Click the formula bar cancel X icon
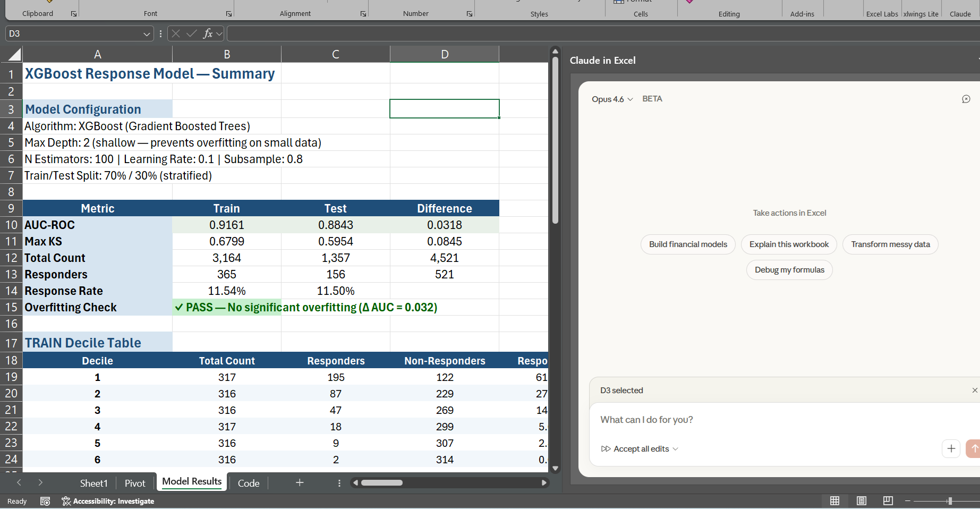Screen dimensions: 980x509 [x=176, y=33]
